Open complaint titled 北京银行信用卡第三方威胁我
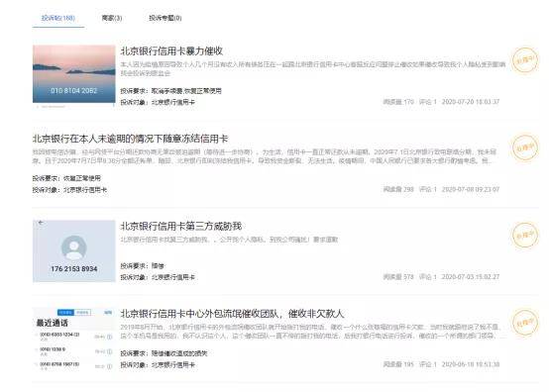Image resolution: width=549 pixels, height=392 pixels. click(181, 226)
